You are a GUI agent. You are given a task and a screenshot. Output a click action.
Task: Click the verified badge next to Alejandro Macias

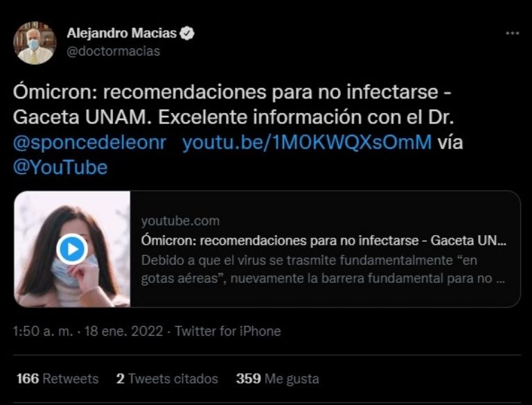coord(187,33)
